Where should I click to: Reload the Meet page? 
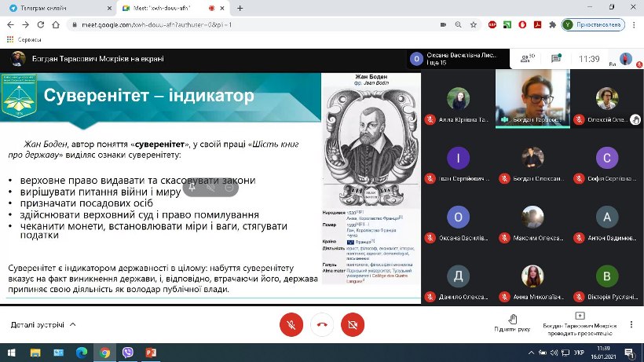(x=41, y=24)
